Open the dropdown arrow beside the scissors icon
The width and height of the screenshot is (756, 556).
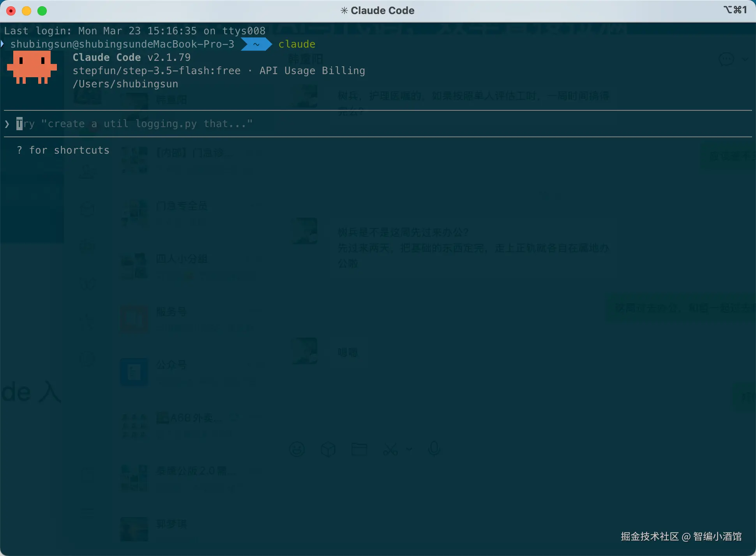click(409, 449)
